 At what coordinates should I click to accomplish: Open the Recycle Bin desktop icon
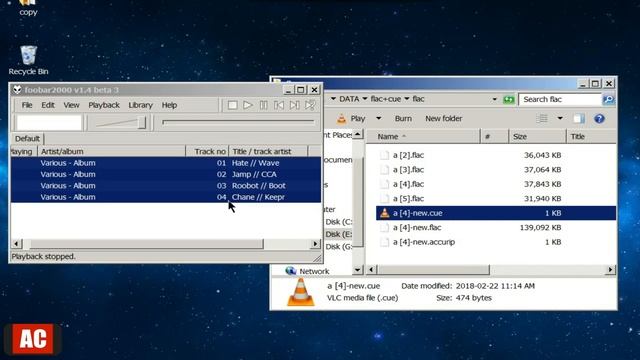[x=28, y=60]
